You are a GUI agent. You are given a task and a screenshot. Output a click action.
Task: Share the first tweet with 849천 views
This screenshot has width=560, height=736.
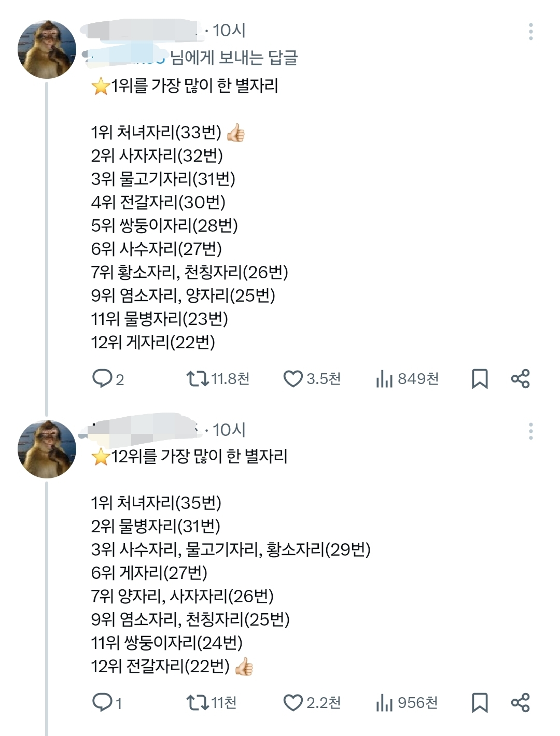tap(520, 379)
